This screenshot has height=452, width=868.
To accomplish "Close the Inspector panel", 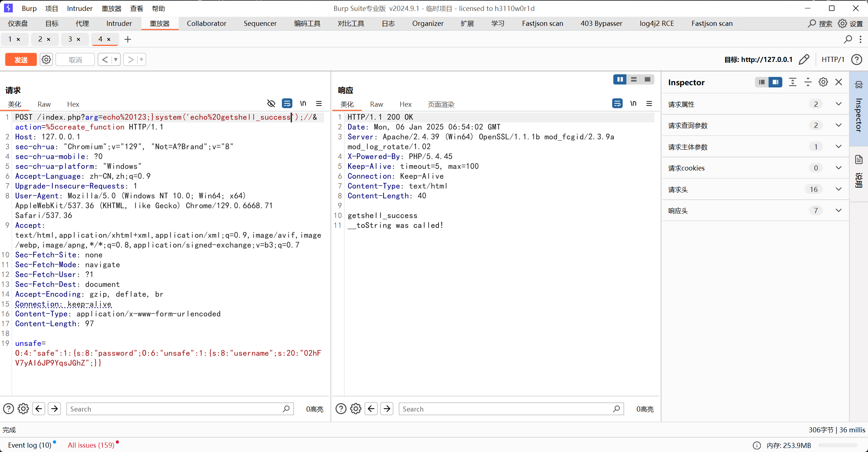I will coord(839,82).
